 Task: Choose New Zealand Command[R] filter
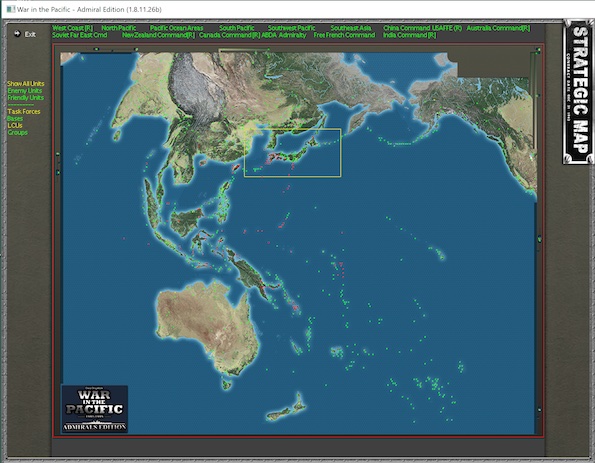tap(158, 35)
